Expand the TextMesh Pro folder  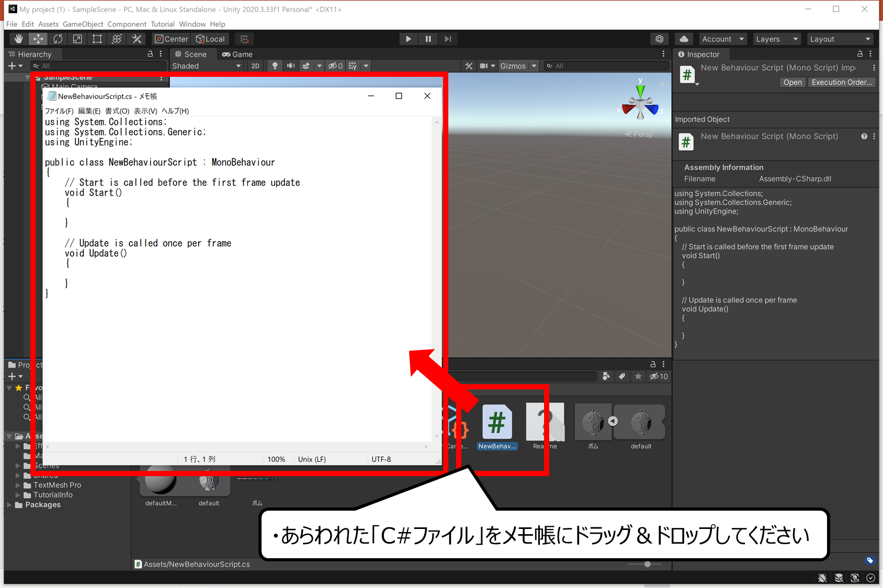point(18,485)
